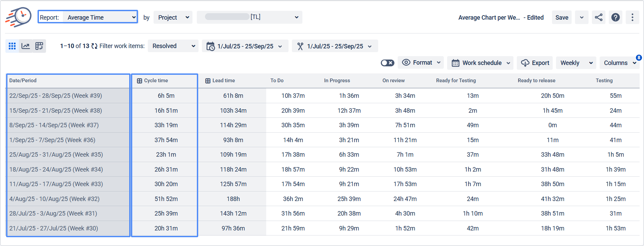The image size is (644, 246).
Task: Open the three-dot more options menu
Action: tap(632, 17)
